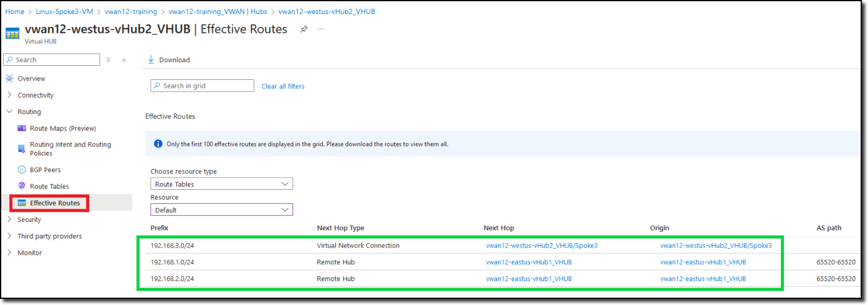Open Linux-Spoke3-VM breadcrumb

(x=63, y=12)
